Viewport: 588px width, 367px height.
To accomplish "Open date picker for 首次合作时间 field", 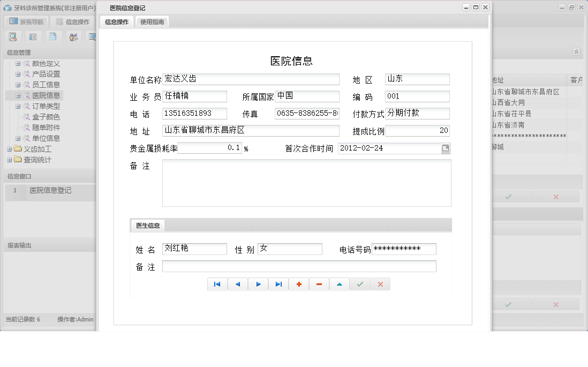I will [x=445, y=148].
